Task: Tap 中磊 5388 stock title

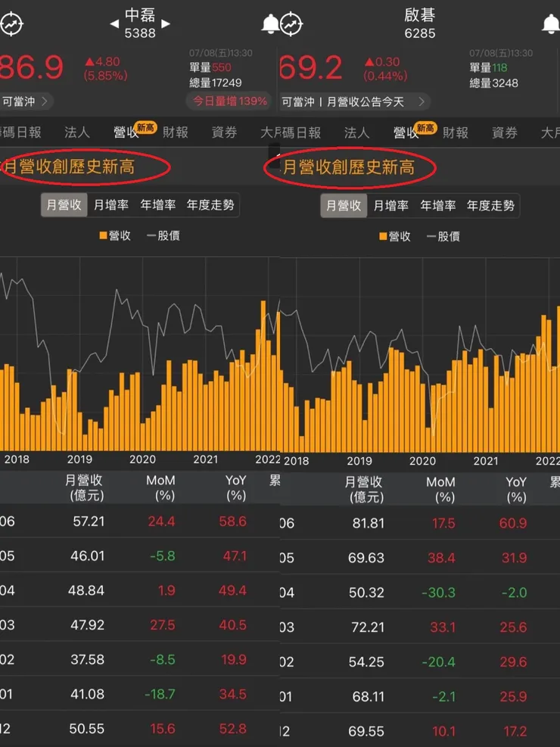Action: pyautogui.click(x=140, y=23)
